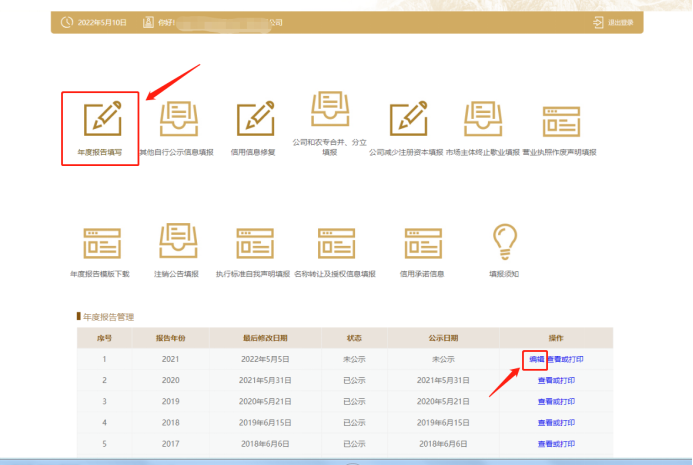Click 查看或打印 for the 2018 report
693x465 pixels.
[556, 423]
